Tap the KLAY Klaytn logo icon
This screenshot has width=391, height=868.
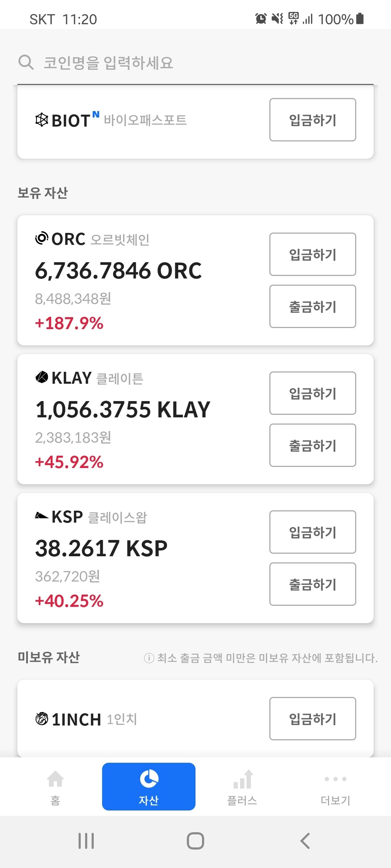42,377
